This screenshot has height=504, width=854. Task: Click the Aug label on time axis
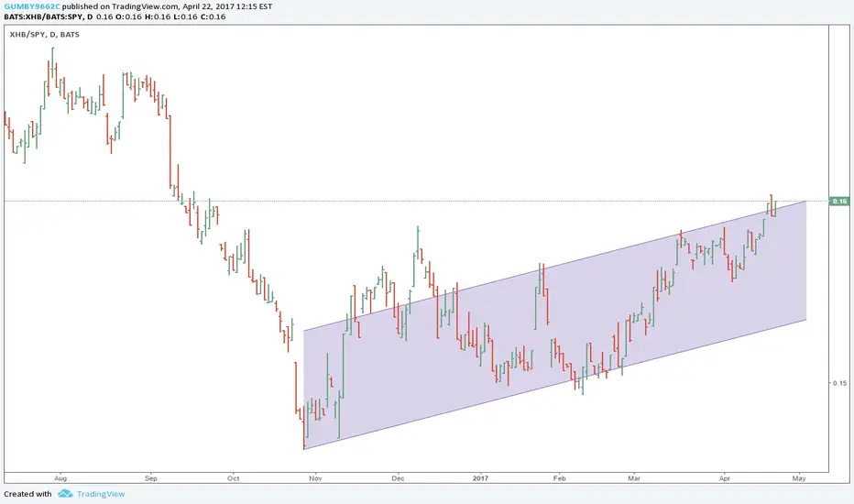60,478
